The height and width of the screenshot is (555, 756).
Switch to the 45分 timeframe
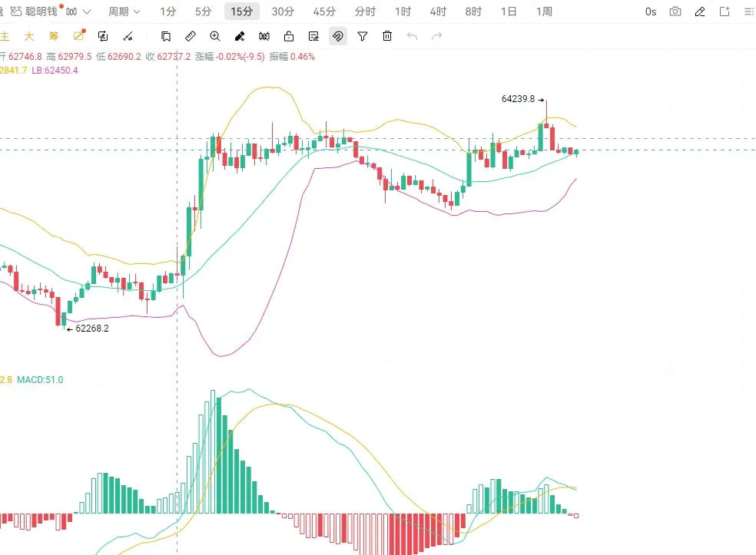tap(324, 12)
